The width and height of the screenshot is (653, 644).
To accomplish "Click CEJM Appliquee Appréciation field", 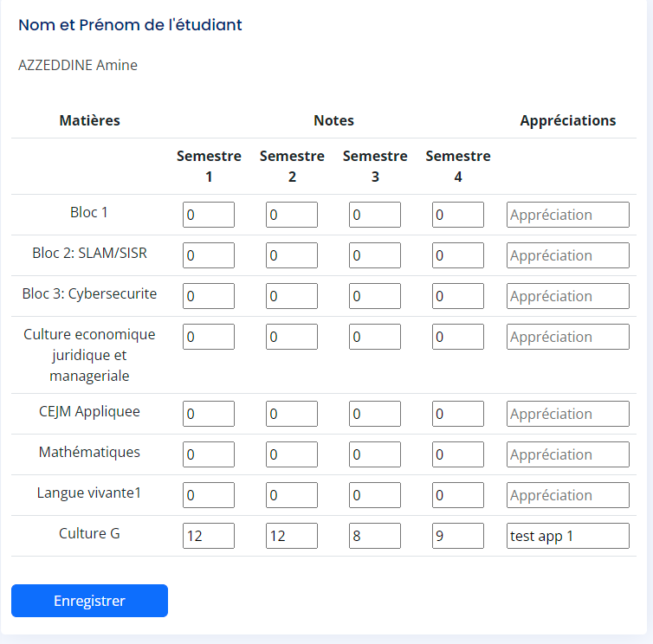I will 567,414.
